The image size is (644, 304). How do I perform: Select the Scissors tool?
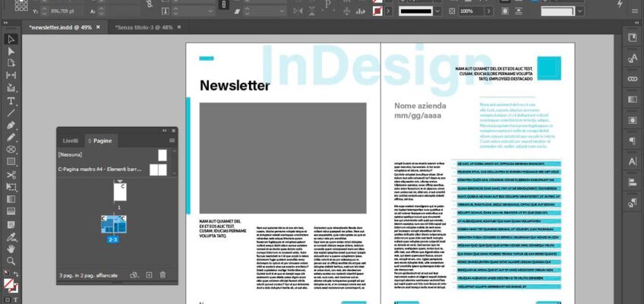click(x=11, y=175)
